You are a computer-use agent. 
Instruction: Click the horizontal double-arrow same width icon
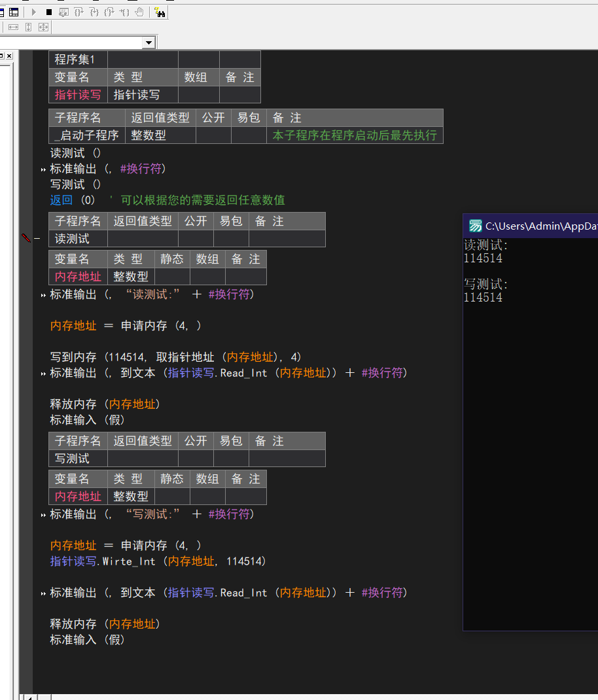13,27
